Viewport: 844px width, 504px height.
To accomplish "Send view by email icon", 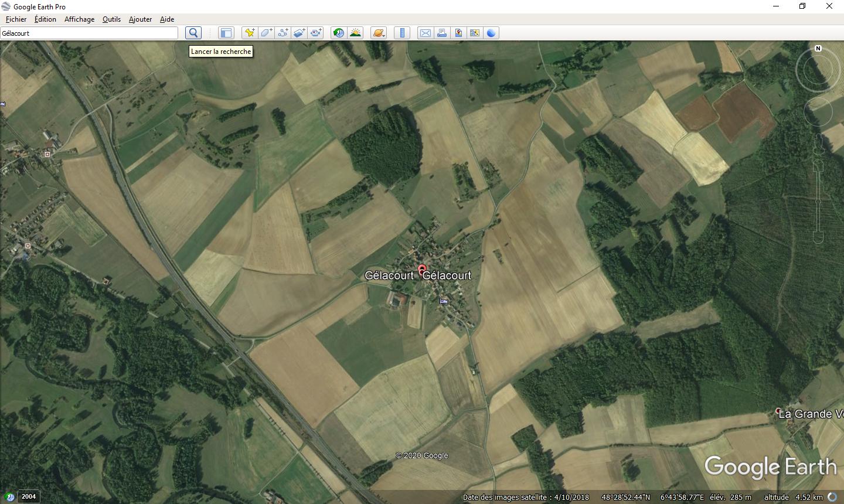I will click(x=426, y=33).
